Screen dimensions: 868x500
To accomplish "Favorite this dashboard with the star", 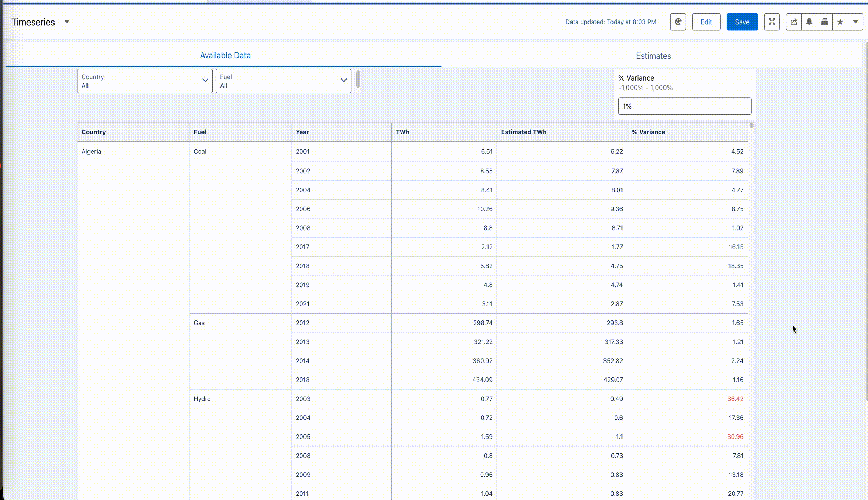I will 840,22.
